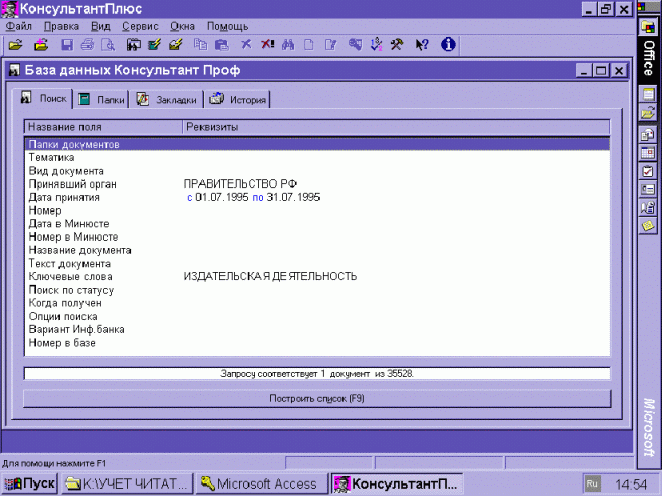Select the Тематика field row
The image size is (662, 496).
pyautogui.click(x=317, y=157)
